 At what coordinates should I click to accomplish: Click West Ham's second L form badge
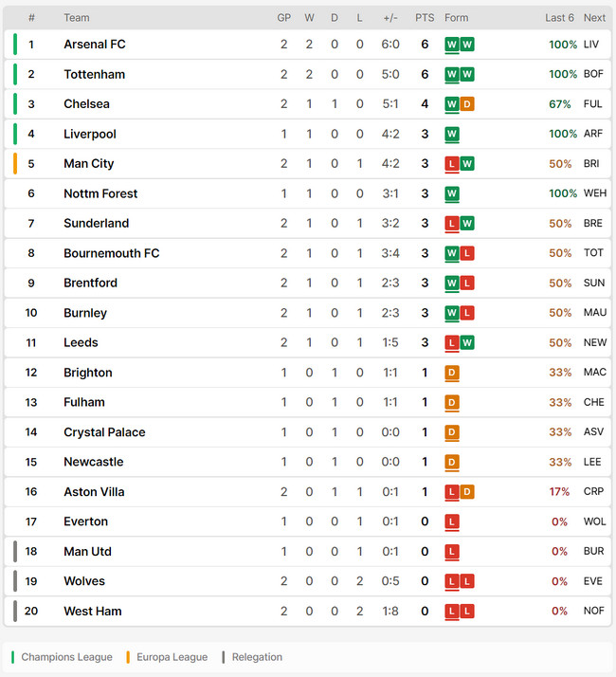point(467,611)
